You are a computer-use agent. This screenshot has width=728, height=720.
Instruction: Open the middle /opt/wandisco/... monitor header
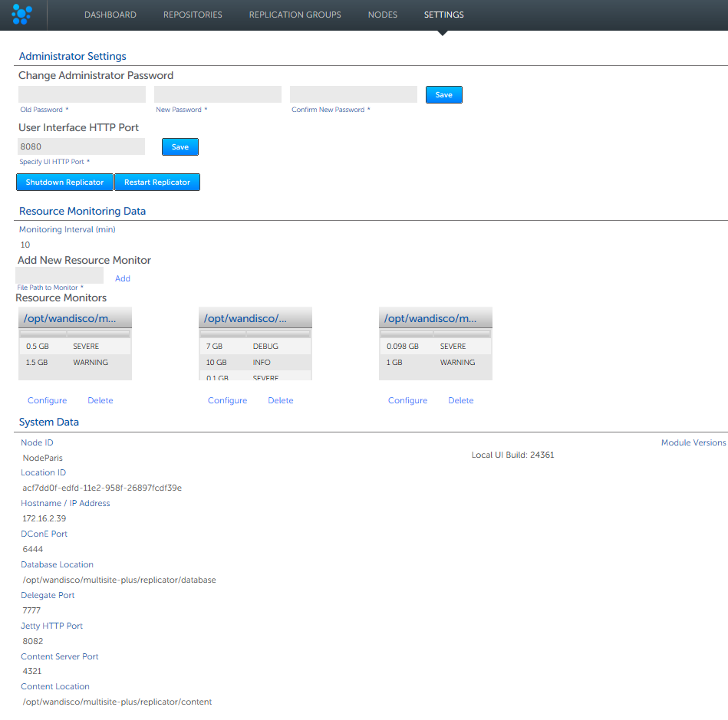(x=255, y=318)
